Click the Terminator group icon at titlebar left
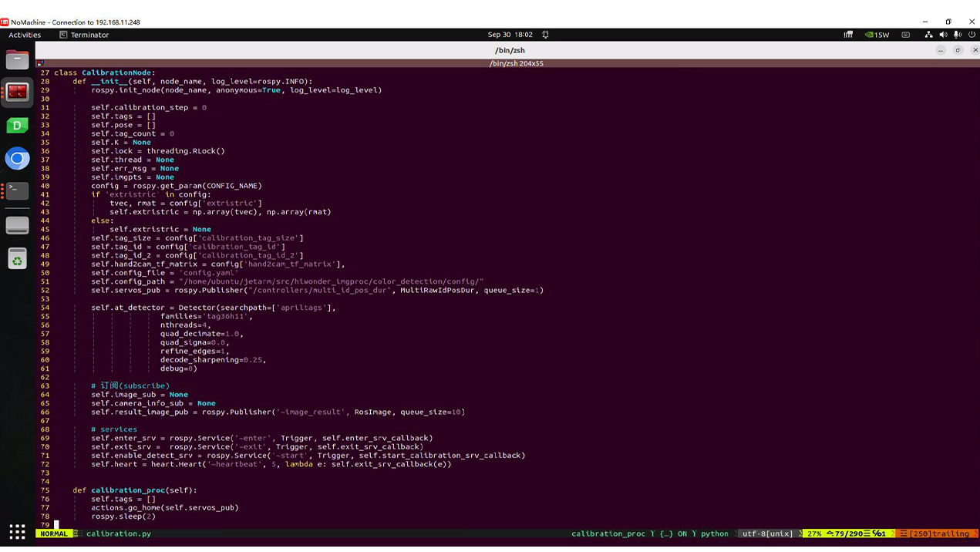Viewport: 980px width, 552px height. [40, 63]
